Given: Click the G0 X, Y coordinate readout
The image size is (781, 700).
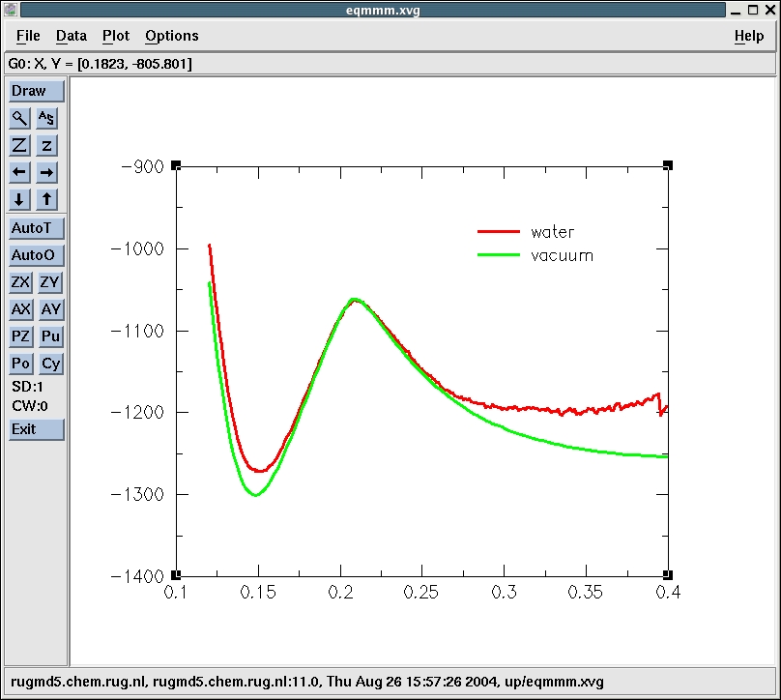Looking at the screenshot, I should click(x=100, y=64).
